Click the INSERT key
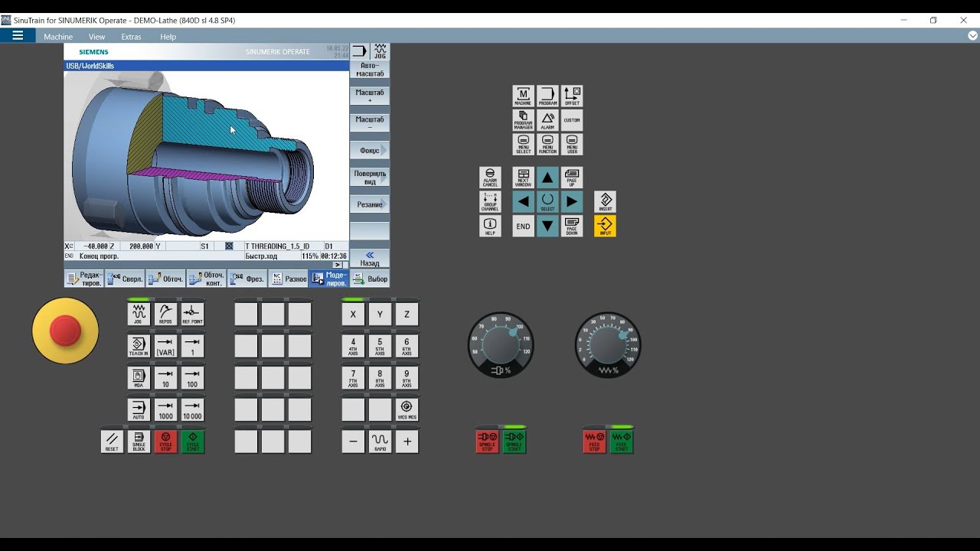 pyautogui.click(x=605, y=202)
